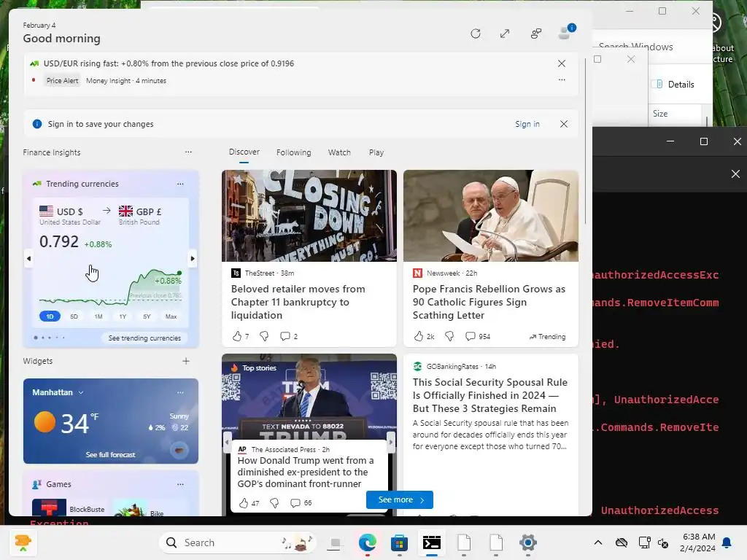Expand the Manhattan location dropdown
The width and height of the screenshot is (747, 560).
pyautogui.click(x=81, y=392)
